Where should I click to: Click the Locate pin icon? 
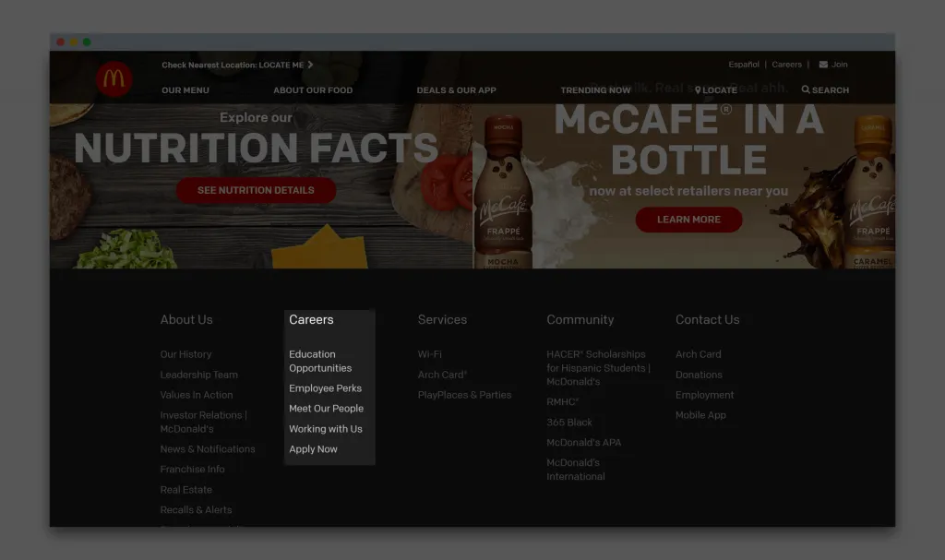pyautogui.click(x=698, y=90)
